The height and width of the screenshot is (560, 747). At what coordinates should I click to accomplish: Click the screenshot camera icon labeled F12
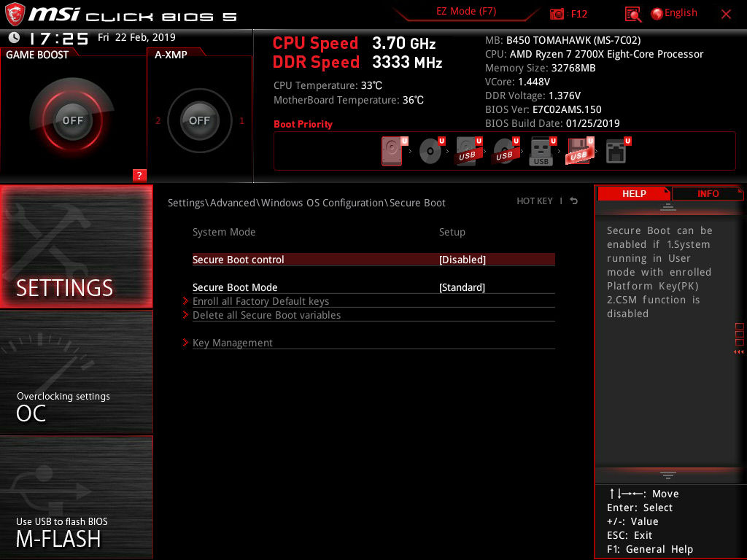point(556,13)
